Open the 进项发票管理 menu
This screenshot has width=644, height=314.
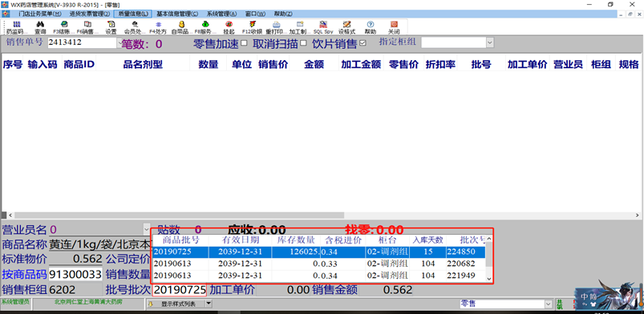coord(90,14)
